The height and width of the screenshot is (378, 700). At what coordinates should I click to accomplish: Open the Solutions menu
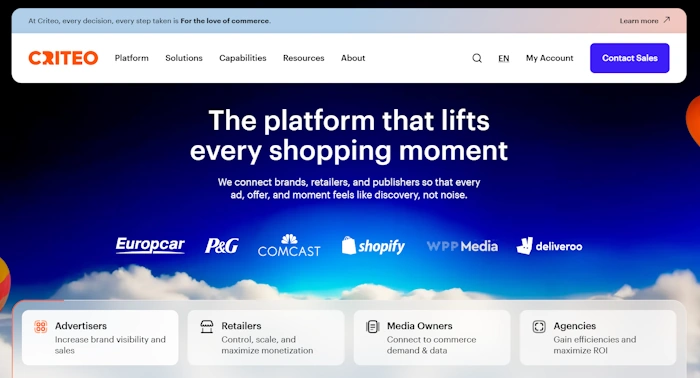[x=184, y=58]
